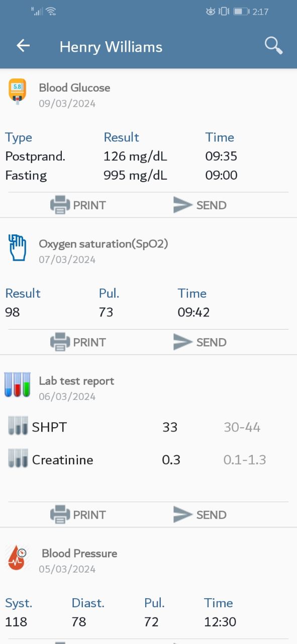The height and width of the screenshot is (644, 297).
Task: Tap the Oxygen saturation hand icon
Action: coord(18,248)
